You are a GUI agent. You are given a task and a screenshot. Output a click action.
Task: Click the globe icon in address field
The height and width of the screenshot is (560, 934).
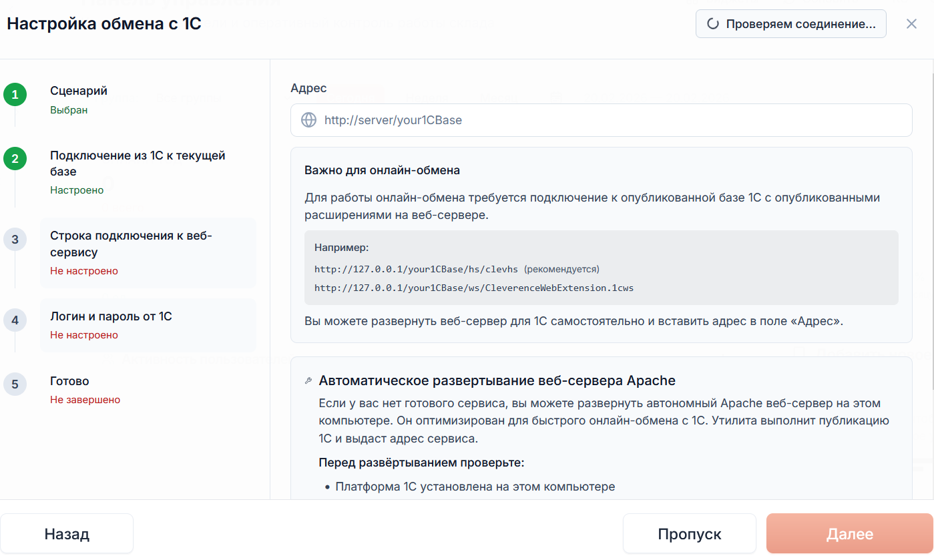pyautogui.click(x=308, y=120)
